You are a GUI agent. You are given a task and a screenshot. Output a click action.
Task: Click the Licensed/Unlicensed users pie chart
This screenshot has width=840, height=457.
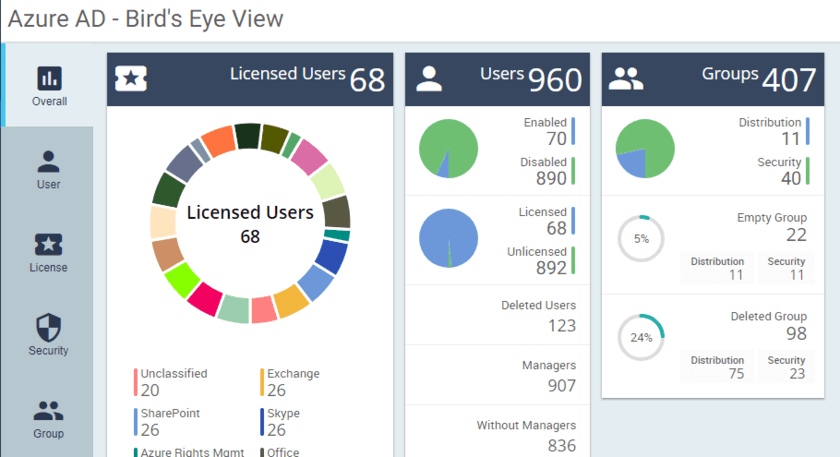coord(449,238)
